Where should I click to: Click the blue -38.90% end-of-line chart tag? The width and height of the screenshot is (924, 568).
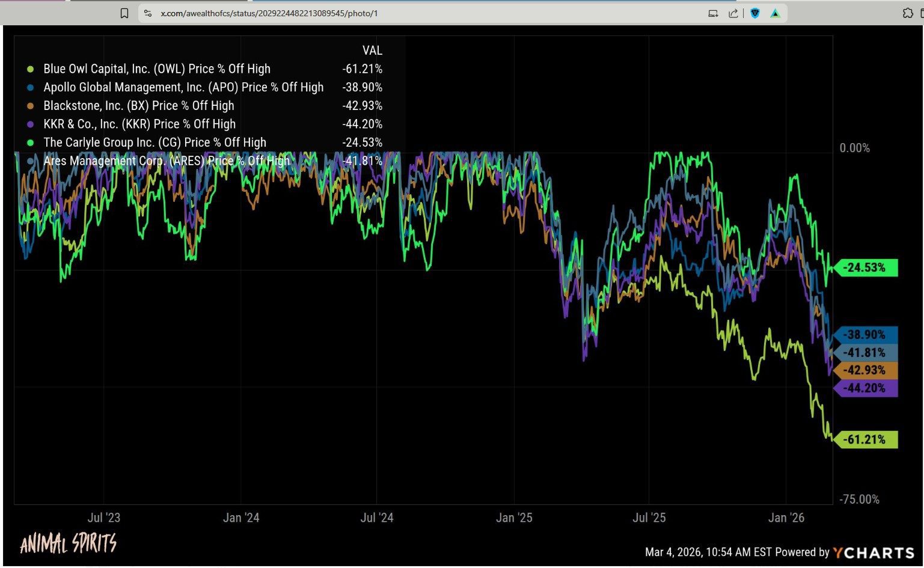pos(866,335)
